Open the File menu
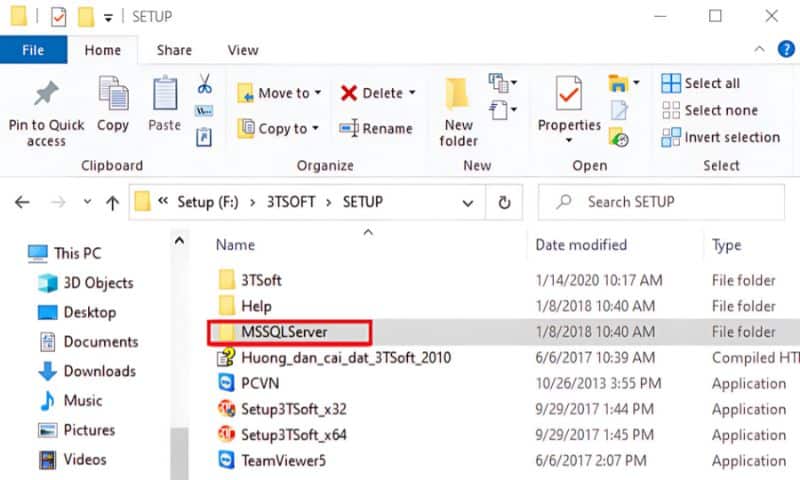Screen dimensions: 800x480 click(33, 50)
